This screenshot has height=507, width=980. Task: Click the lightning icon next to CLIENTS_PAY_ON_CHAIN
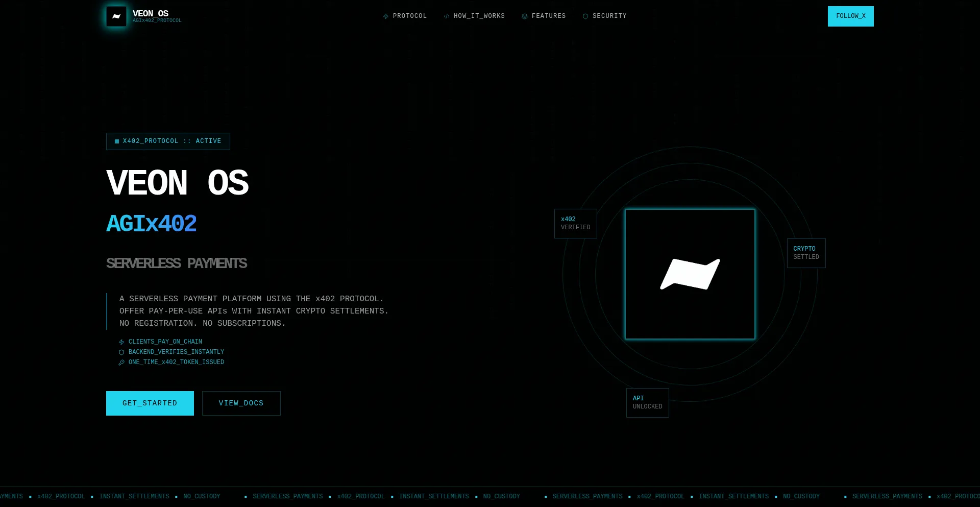pos(121,342)
